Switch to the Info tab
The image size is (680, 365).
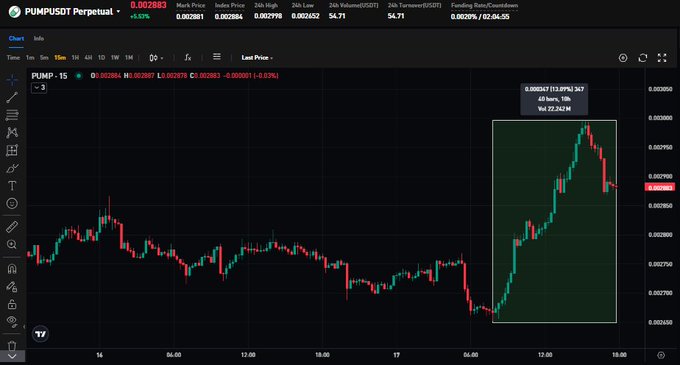(x=39, y=38)
